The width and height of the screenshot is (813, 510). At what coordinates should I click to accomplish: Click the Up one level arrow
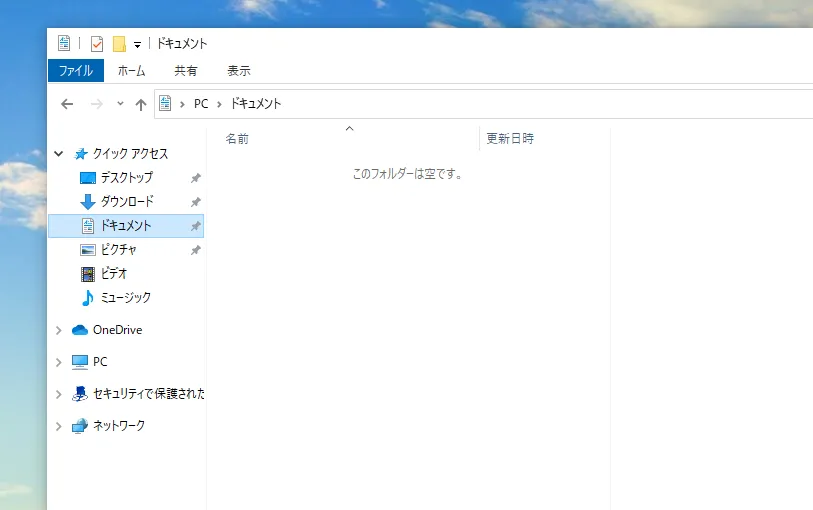point(141,104)
